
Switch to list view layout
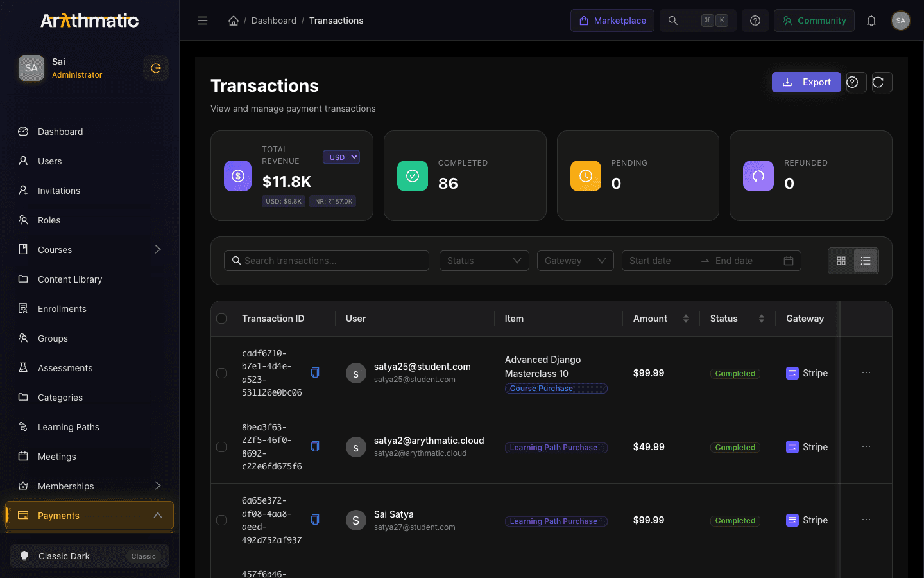866,261
